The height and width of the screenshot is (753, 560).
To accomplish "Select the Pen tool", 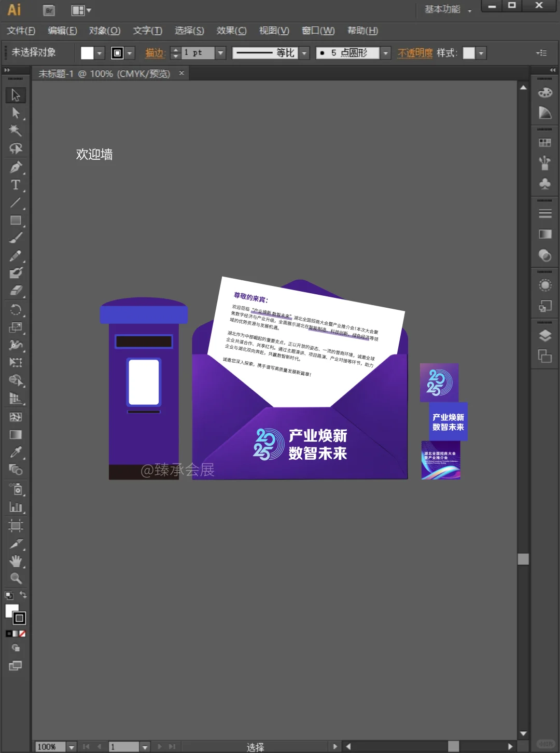I will (x=16, y=167).
